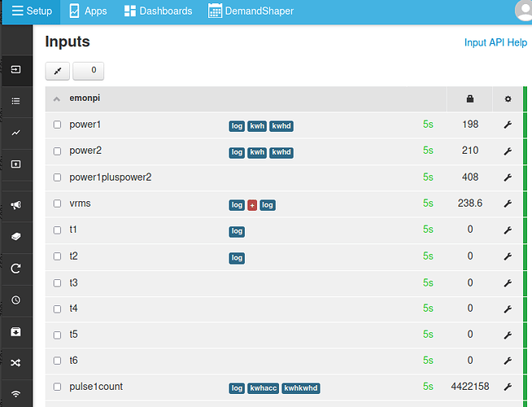
Task: Open Feeds list icon in sidebar
Action: coord(15,101)
